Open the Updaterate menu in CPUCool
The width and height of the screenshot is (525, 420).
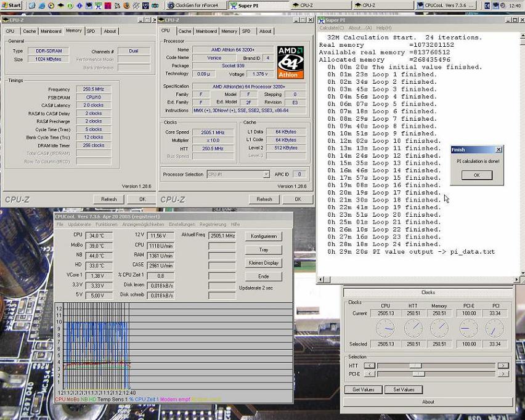pyautogui.click(x=79, y=224)
